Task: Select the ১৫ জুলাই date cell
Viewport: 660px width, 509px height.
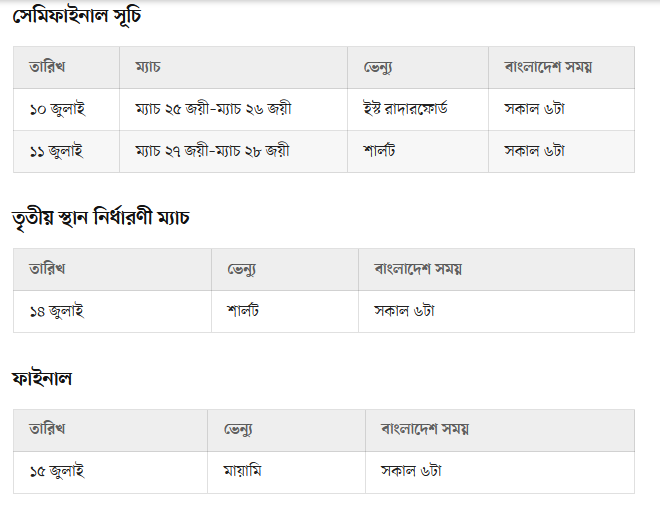Action: pyautogui.click(x=110, y=472)
